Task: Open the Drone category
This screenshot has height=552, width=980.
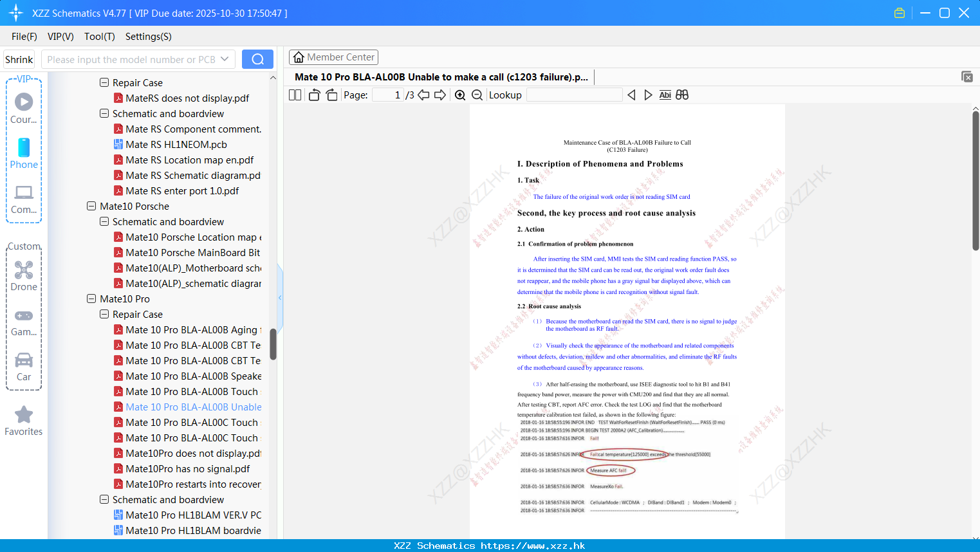Action: point(24,276)
